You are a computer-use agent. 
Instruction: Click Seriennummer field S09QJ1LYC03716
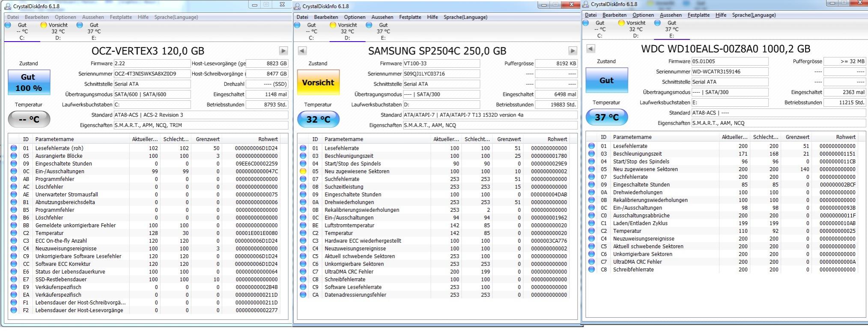[441, 74]
